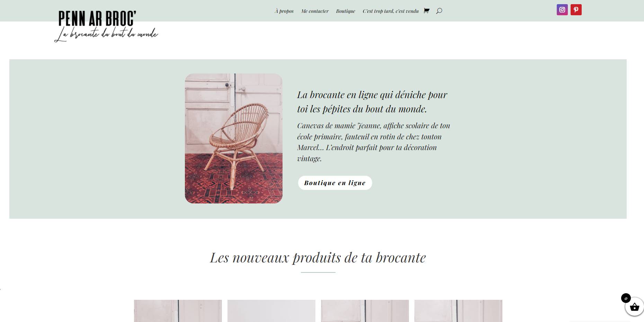The height and width of the screenshot is (322, 644).
Task: Click the La brocante du bout du monde tagline
Action: 106,35
